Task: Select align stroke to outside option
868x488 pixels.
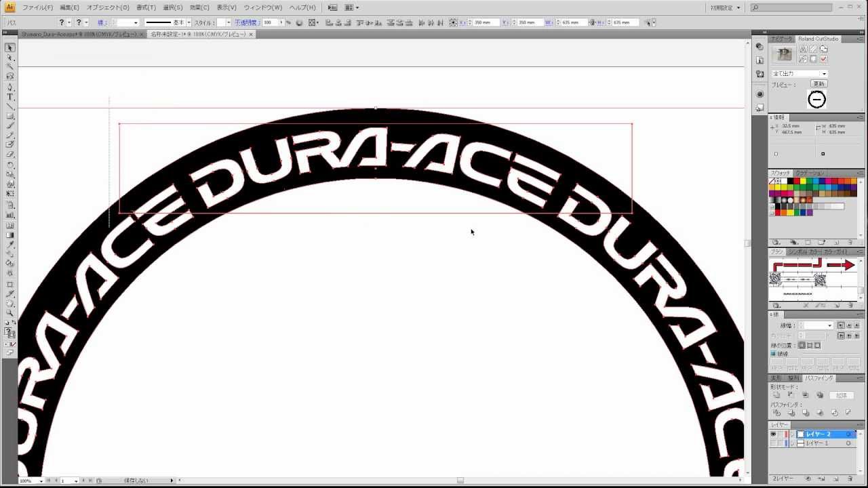Action: coord(818,345)
